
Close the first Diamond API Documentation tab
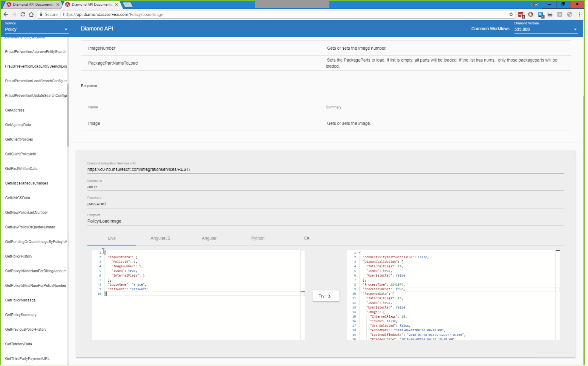click(58, 4)
